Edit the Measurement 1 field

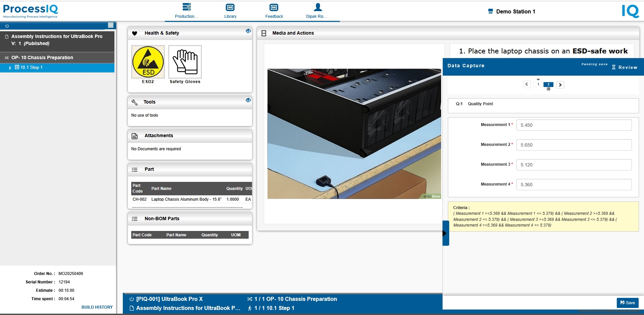574,125
